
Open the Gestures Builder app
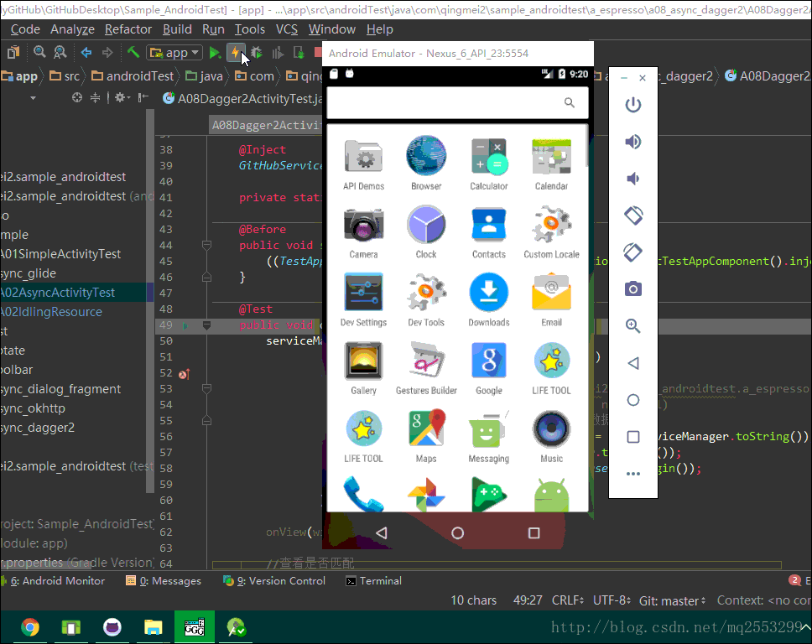(426, 369)
